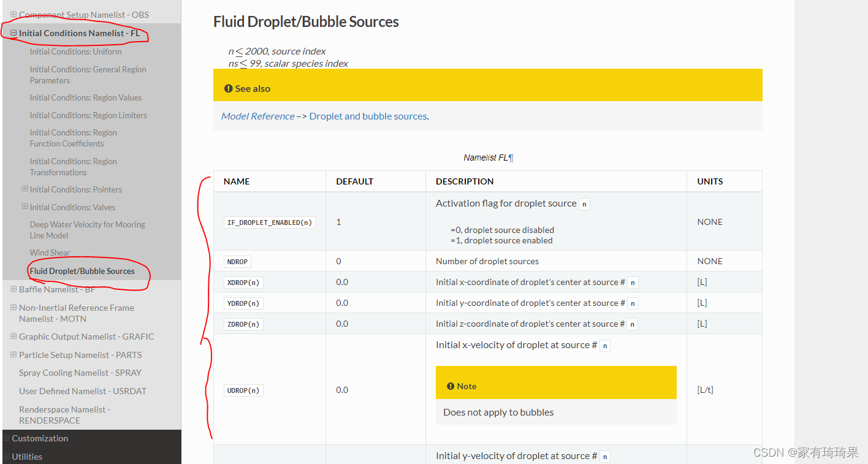868x464 pixels.
Task: Click the See also exclamation icon
Action: point(228,88)
